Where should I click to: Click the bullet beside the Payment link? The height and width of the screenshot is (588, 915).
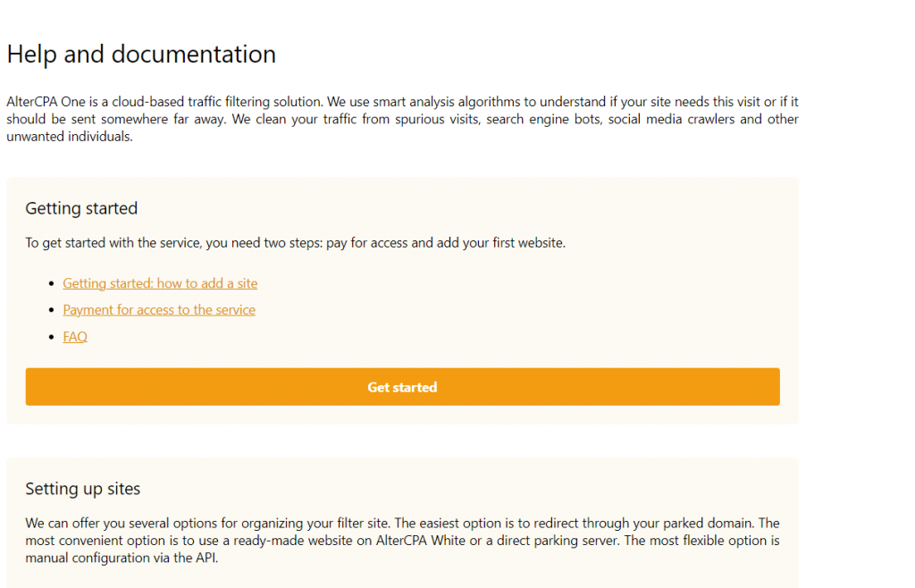52,310
